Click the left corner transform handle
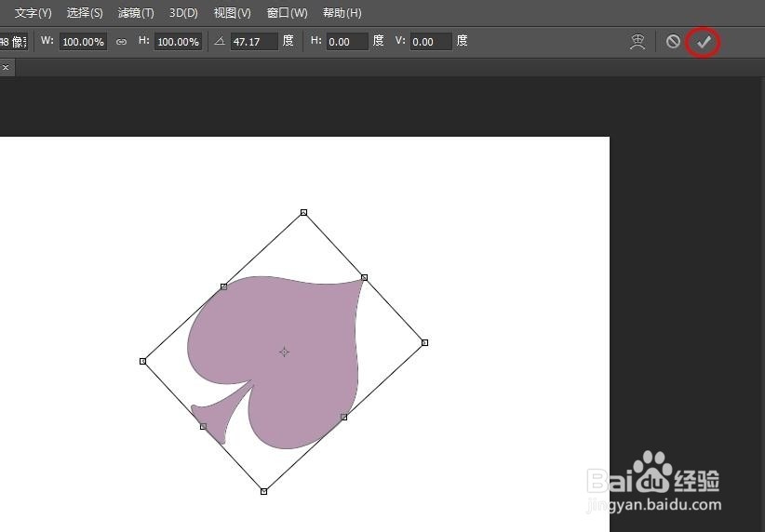 tap(142, 361)
